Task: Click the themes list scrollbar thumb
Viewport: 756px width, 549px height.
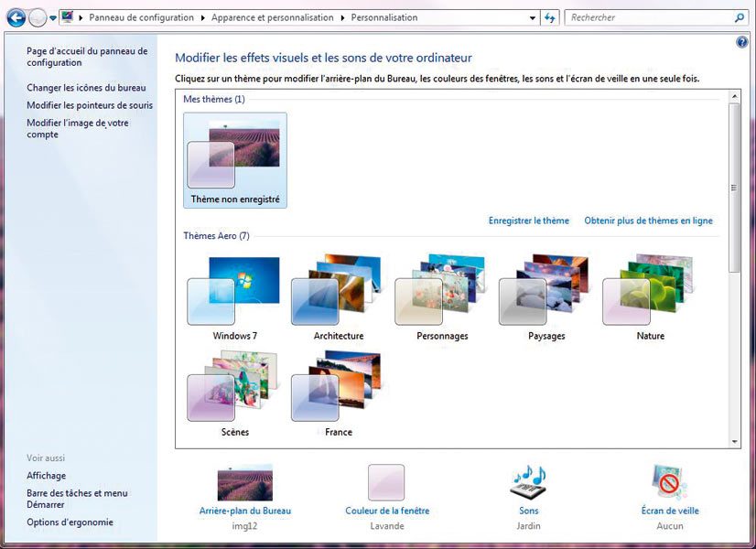Action: pyautogui.click(x=734, y=188)
